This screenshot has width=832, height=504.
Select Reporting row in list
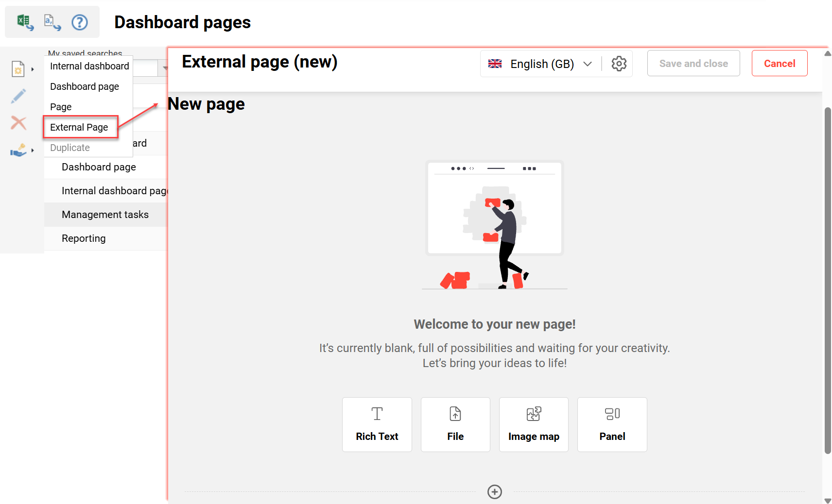tap(106, 238)
